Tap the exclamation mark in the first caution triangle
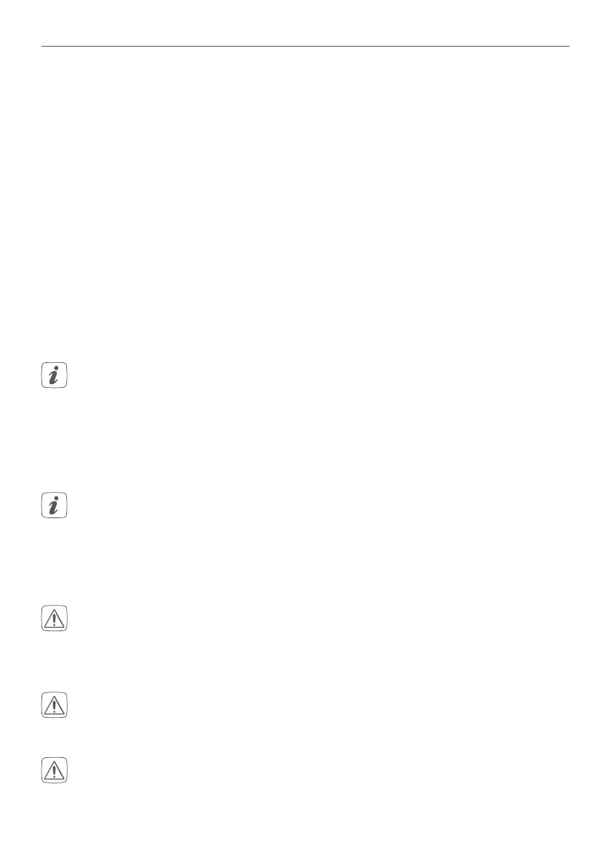The width and height of the screenshot is (611, 868). [x=54, y=620]
